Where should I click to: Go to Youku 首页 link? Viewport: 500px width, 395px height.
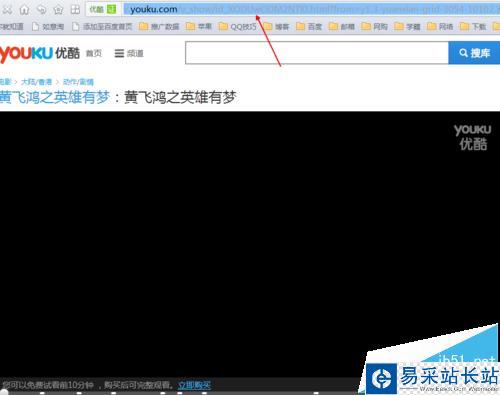point(94,53)
